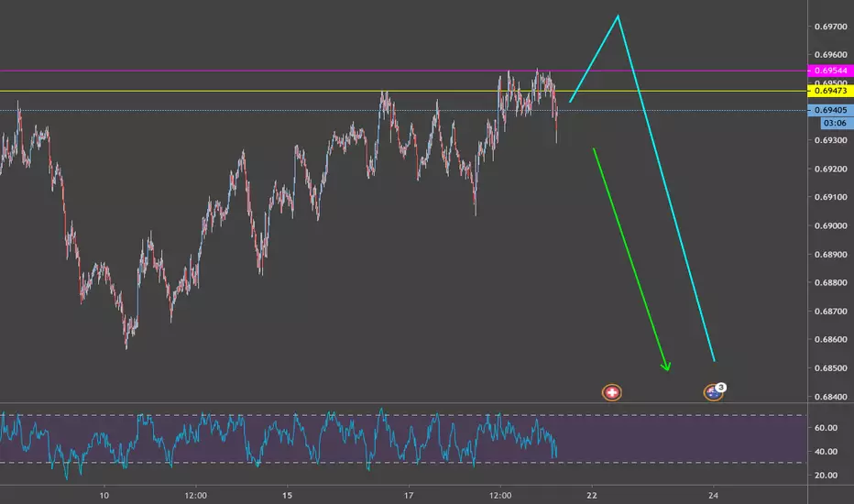The height and width of the screenshot is (504, 854).
Task: Click the 0.68500 price axis value
Action: pos(830,368)
